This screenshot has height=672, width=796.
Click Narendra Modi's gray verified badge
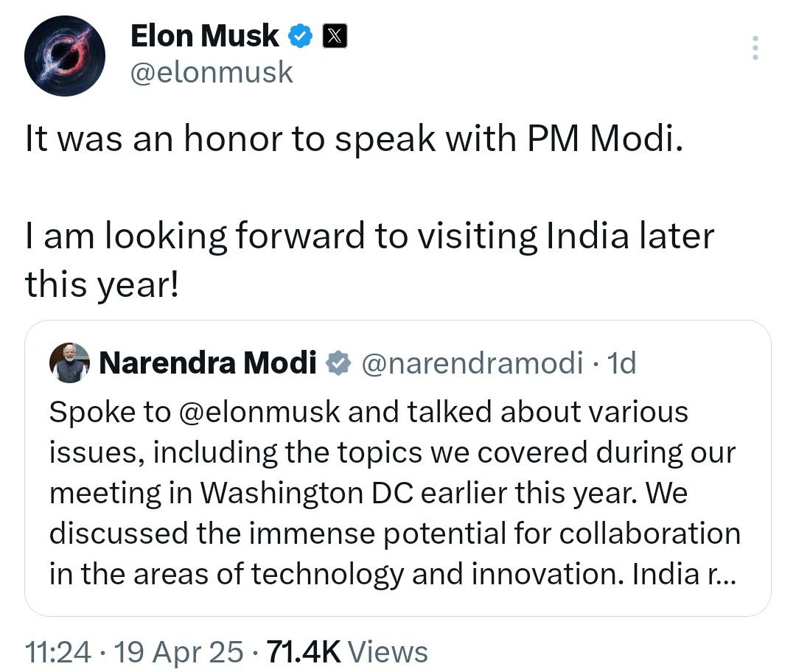[338, 363]
